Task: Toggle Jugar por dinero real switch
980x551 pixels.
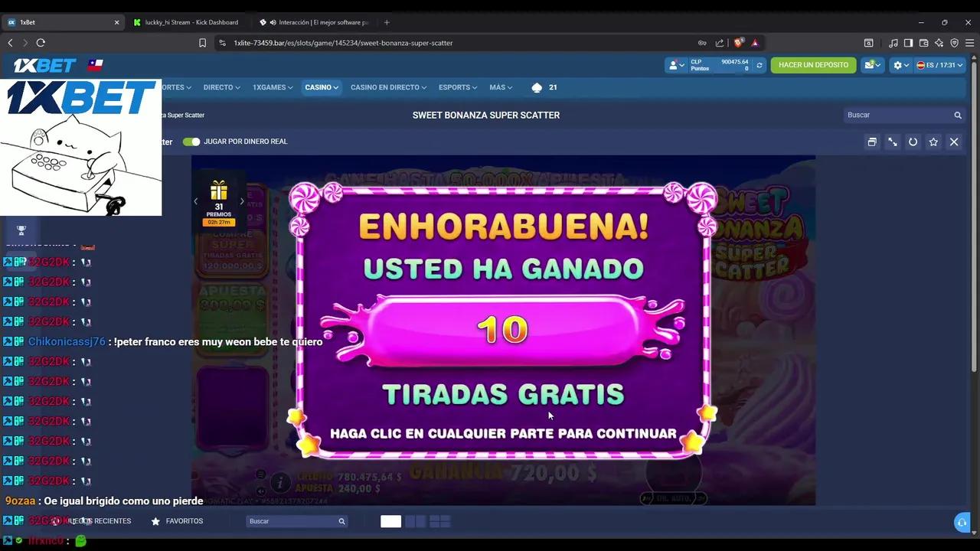Action: click(191, 142)
